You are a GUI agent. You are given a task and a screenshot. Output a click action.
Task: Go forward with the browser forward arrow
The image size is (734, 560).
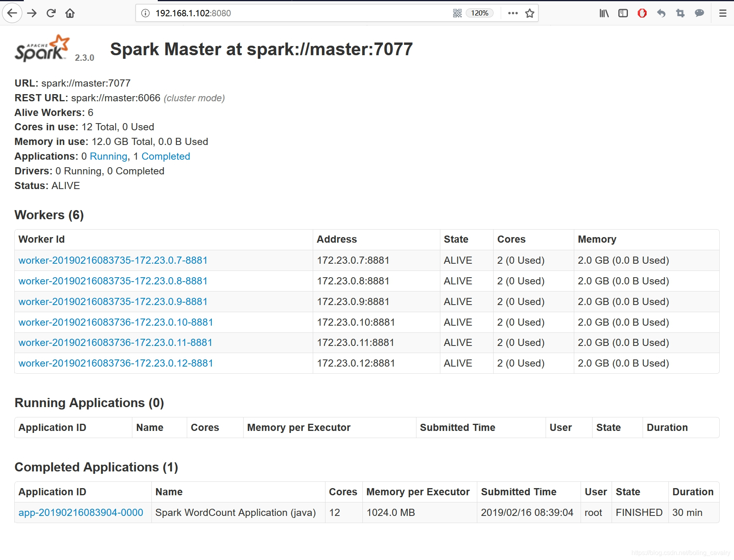(32, 13)
